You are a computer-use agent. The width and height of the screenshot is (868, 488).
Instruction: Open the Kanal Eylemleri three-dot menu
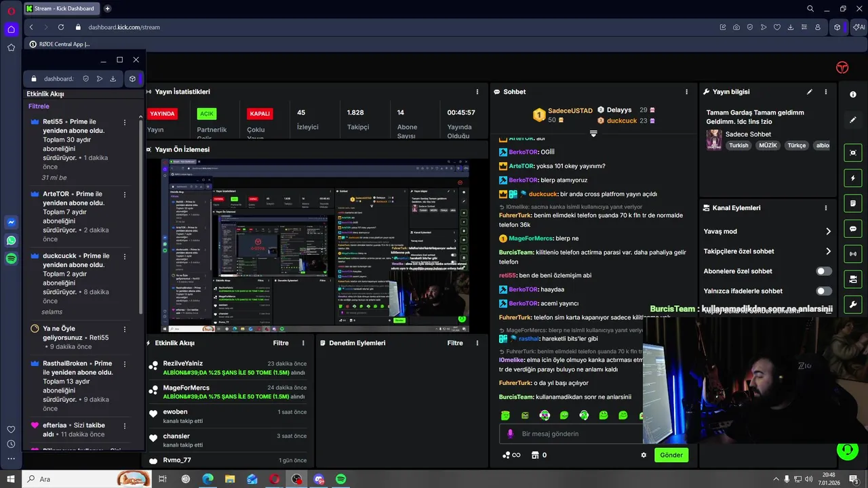click(826, 208)
